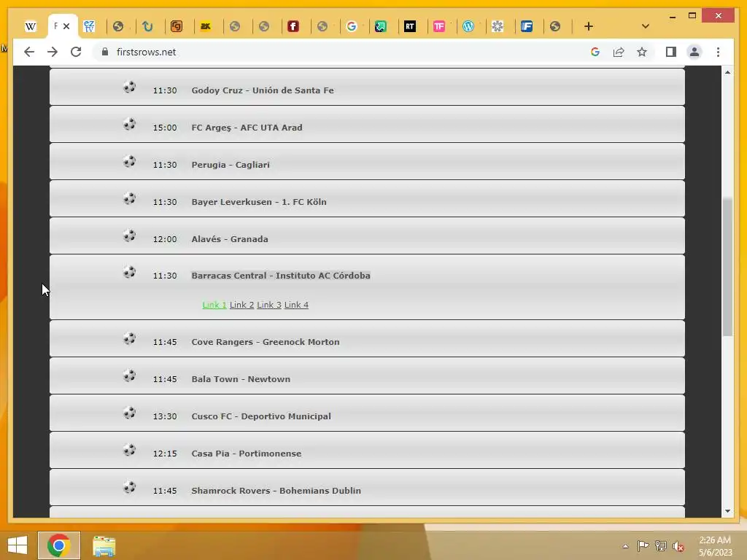Click the soccer ball icon for Cove Rangers

[x=130, y=338]
